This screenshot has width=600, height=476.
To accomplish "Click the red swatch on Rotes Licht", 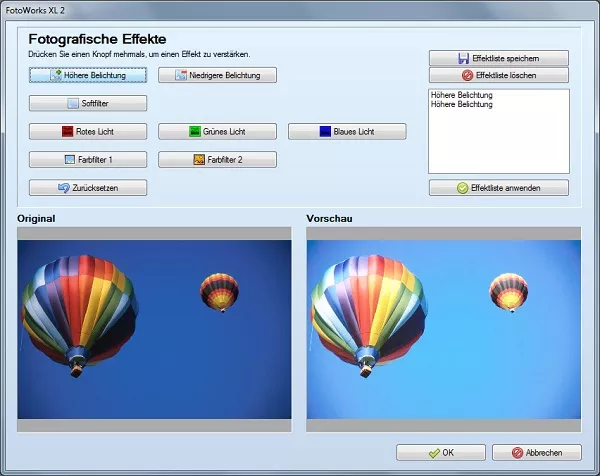I will (x=67, y=132).
